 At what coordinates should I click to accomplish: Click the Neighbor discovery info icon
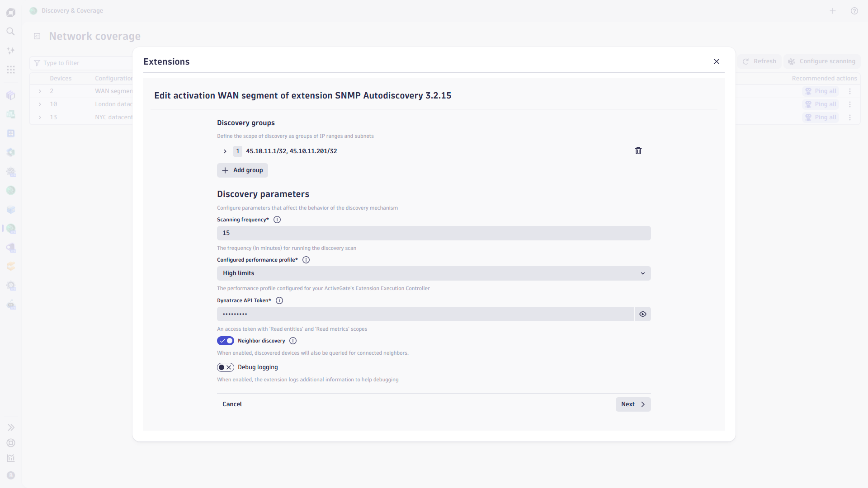[x=293, y=341]
